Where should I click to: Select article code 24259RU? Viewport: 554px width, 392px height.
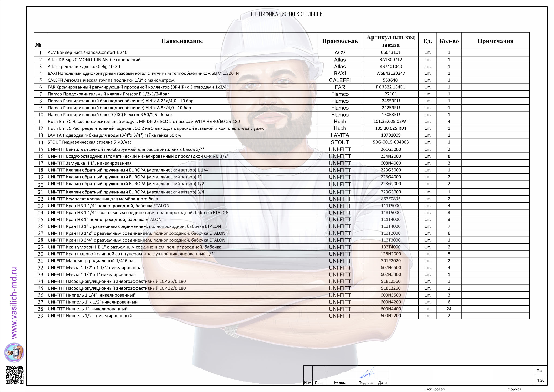coord(391,108)
